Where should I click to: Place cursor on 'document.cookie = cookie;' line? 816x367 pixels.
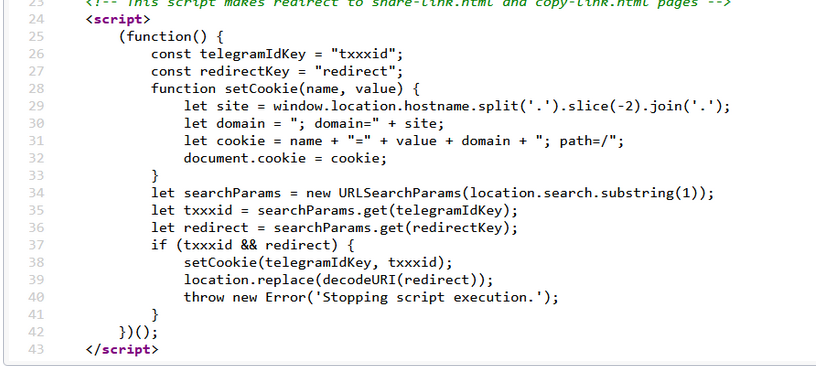285,158
